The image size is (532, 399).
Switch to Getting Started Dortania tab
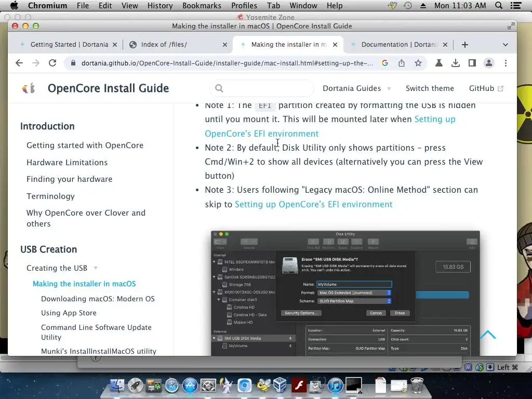pos(69,45)
